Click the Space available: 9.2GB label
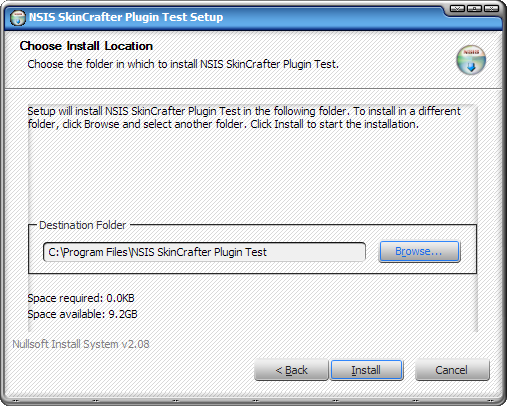Image resolution: width=507 pixels, height=406 pixels. [82, 314]
